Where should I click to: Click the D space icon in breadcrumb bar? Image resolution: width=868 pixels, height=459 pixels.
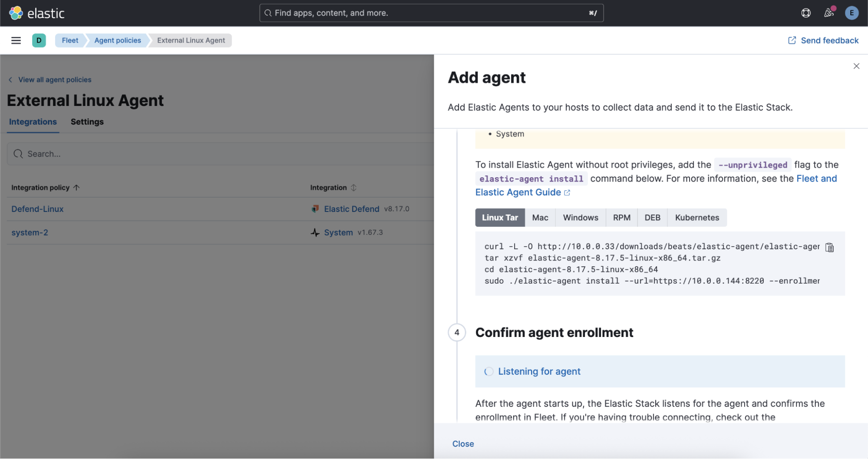39,40
